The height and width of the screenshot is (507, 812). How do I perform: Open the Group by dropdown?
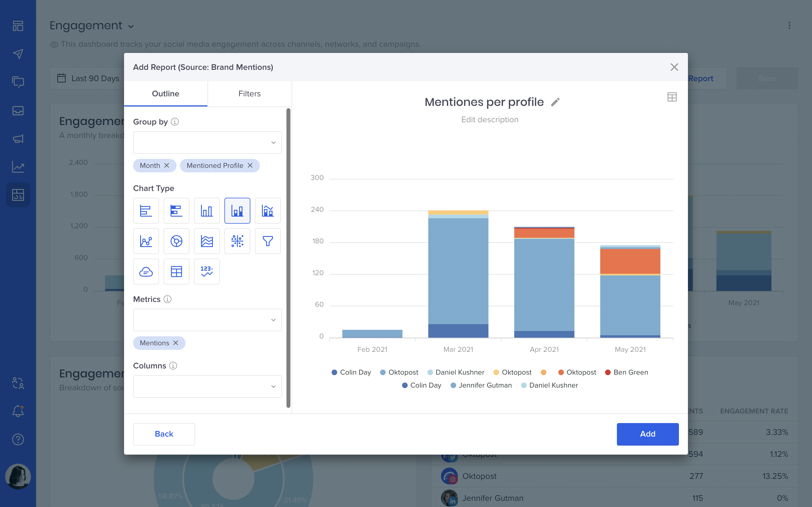(x=207, y=143)
